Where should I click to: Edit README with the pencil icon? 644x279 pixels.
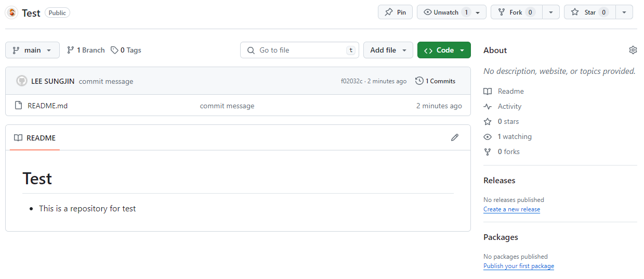pyautogui.click(x=455, y=137)
